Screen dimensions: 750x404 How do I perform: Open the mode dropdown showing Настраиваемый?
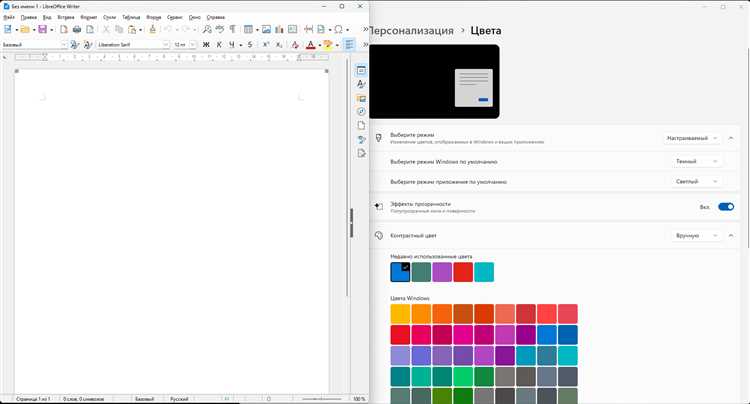click(692, 138)
